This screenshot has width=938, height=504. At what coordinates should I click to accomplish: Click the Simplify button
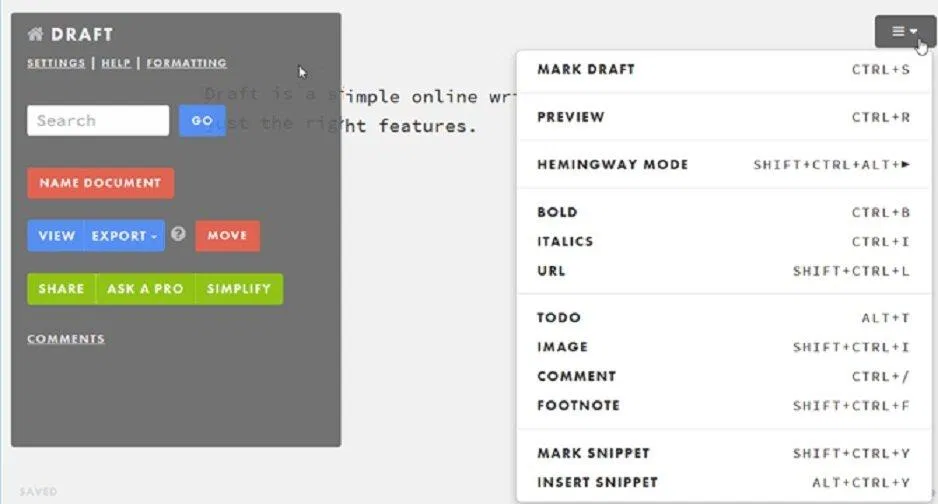pyautogui.click(x=239, y=289)
